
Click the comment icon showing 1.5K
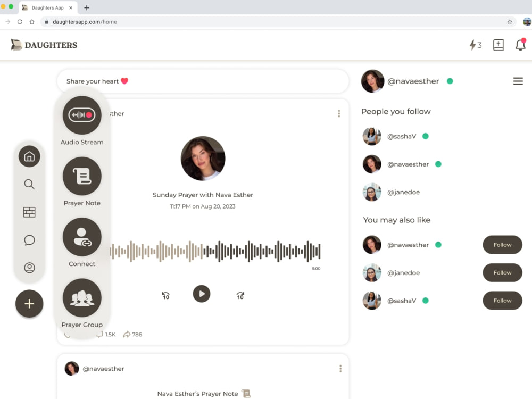pyautogui.click(x=106, y=335)
